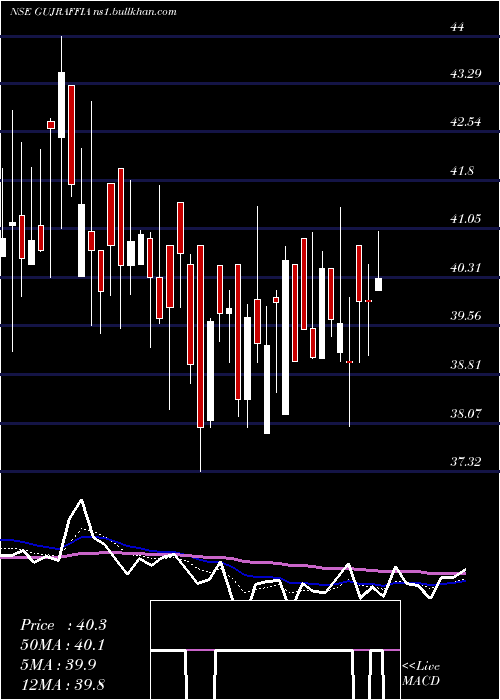
Task: Click the 50MA : 40.1 readout
Action: click(63, 645)
